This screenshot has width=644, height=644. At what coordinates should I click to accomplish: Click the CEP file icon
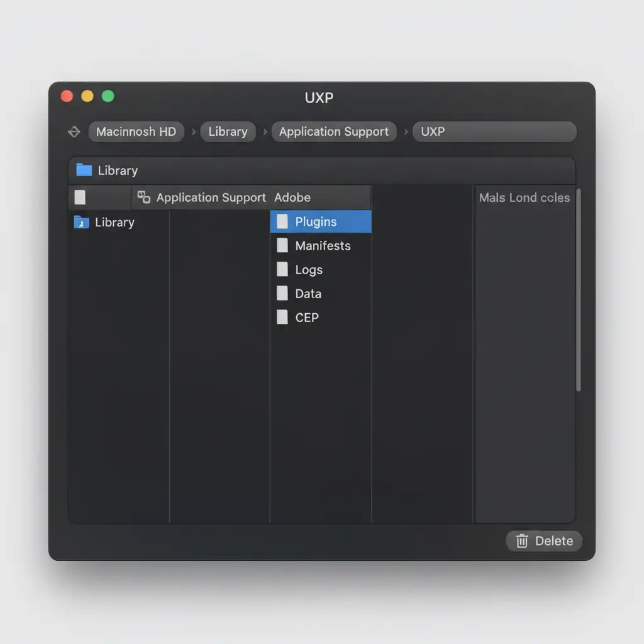(x=282, y=317)
